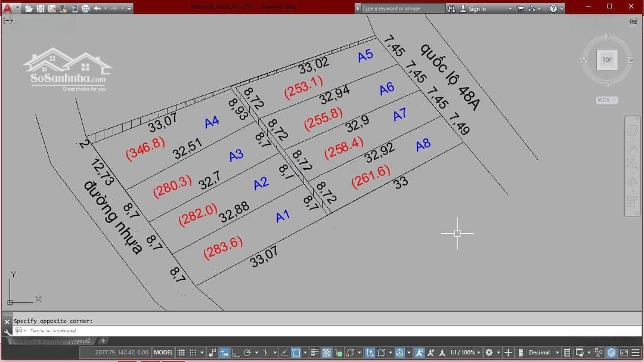Click the Plot printer icon
The height and width of the screenshot is (362, 644).
85,8
